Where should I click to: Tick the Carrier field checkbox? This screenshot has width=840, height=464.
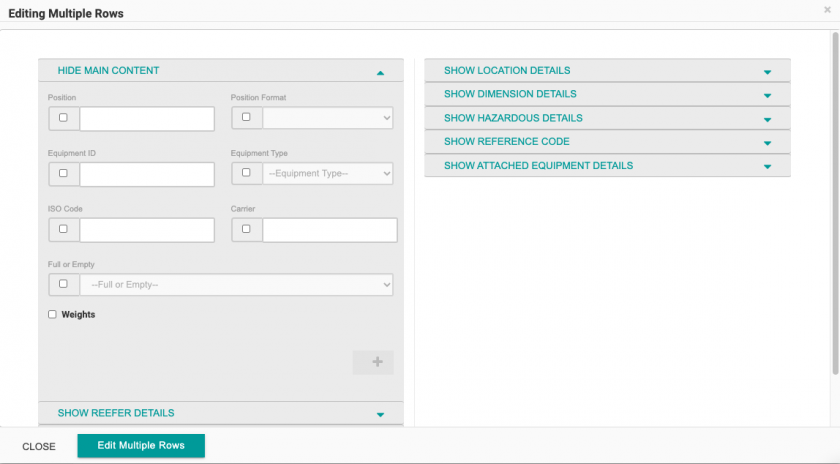(246, 229)
